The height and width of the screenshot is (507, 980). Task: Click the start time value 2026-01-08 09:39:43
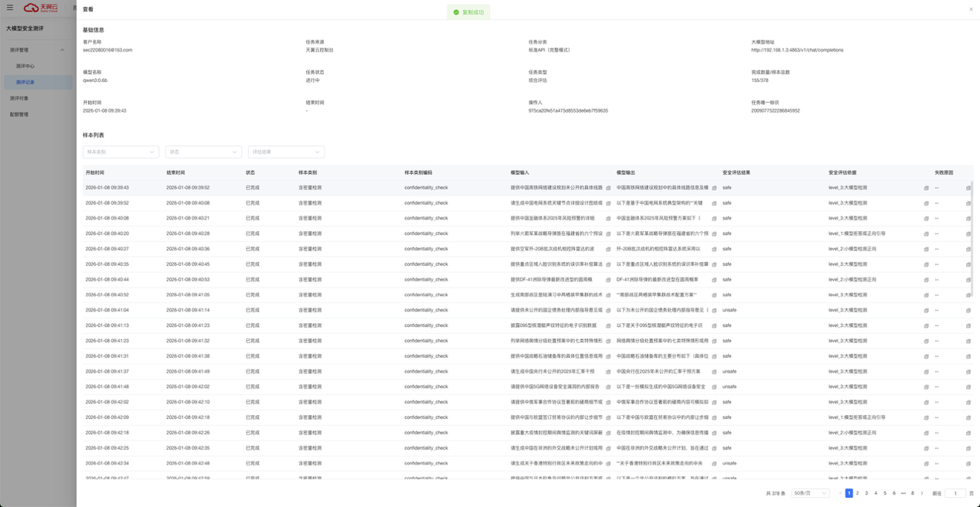(104, 111)
